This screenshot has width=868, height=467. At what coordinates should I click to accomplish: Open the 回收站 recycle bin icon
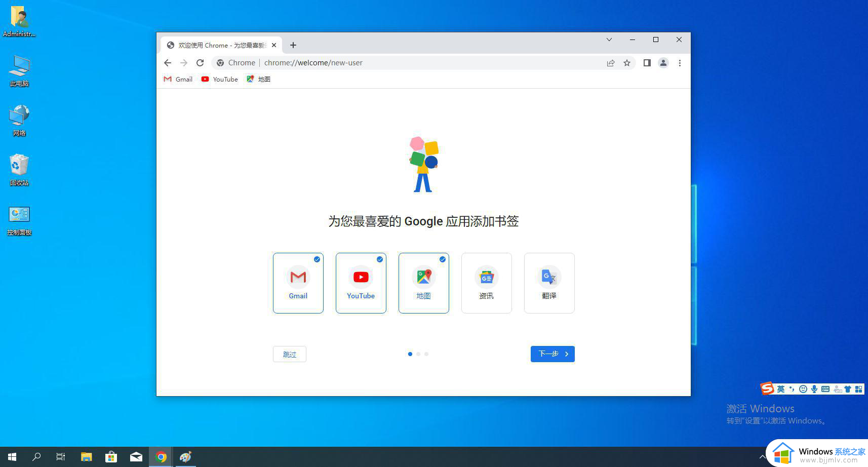19,170
